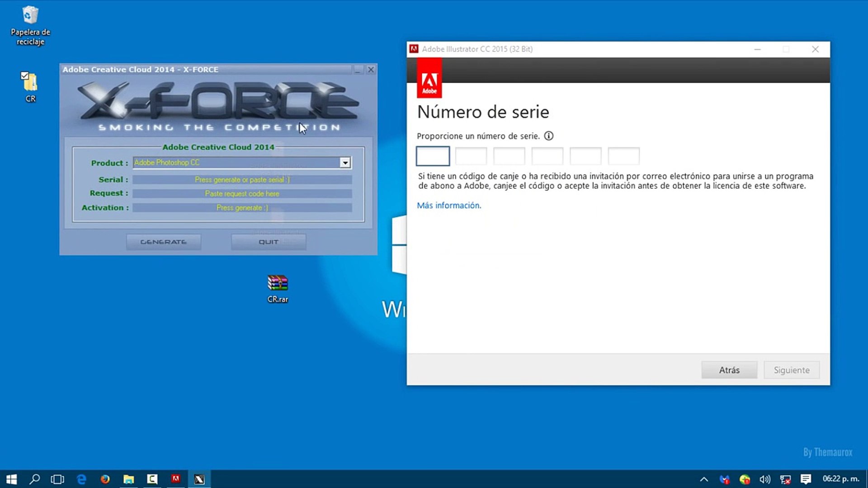
Task: Open the Product dropdown in X-FORCE window
Action: [345, 163]
